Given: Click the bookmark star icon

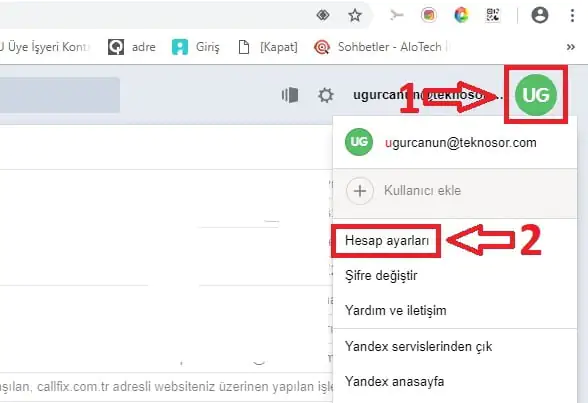Looking at the screenshot, I should click(354, 15).
